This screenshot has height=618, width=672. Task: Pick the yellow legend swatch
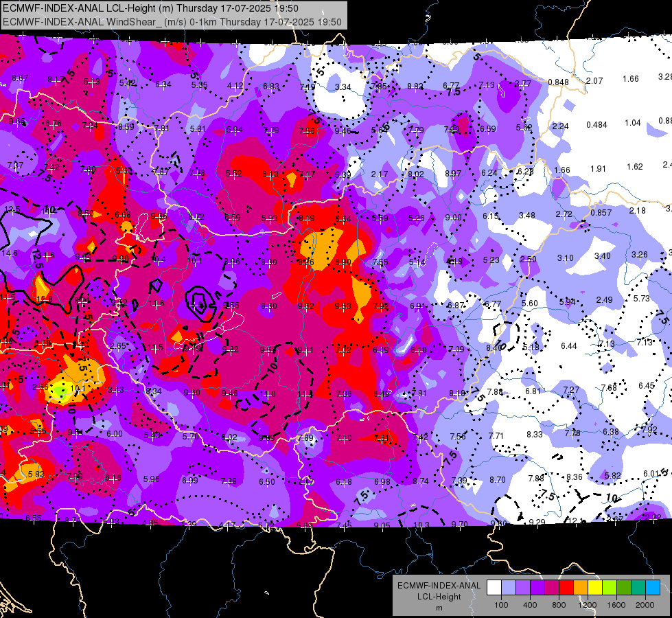point(595,588)
